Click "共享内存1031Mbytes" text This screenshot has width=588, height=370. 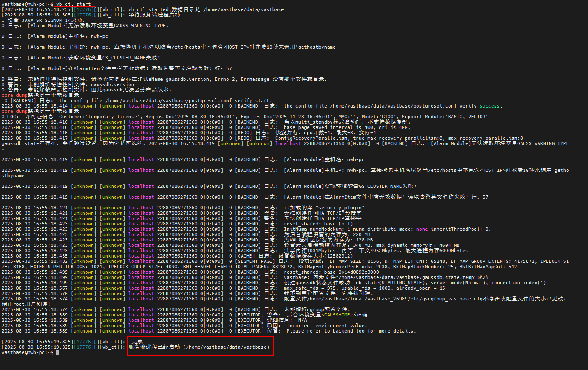click(x=310, y=251)
